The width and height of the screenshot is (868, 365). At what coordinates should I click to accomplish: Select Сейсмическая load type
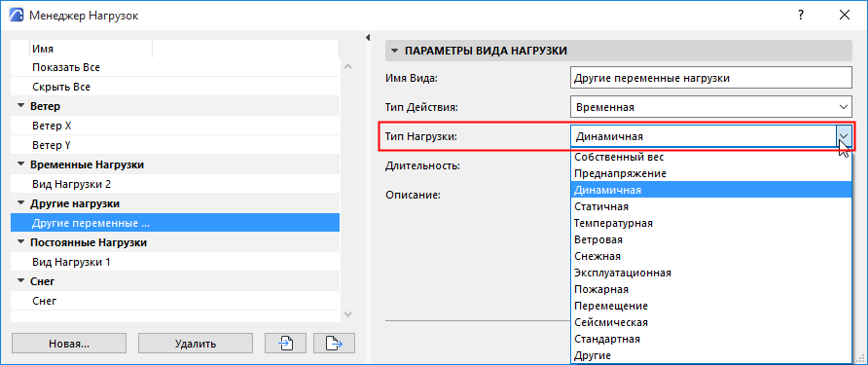click(x=710, y=322)
